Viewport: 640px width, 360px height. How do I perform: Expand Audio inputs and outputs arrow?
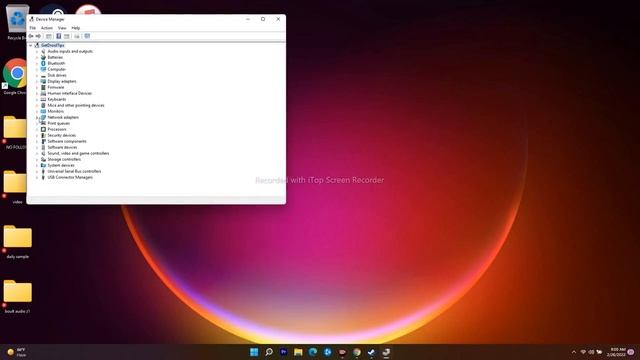[37, 51]
